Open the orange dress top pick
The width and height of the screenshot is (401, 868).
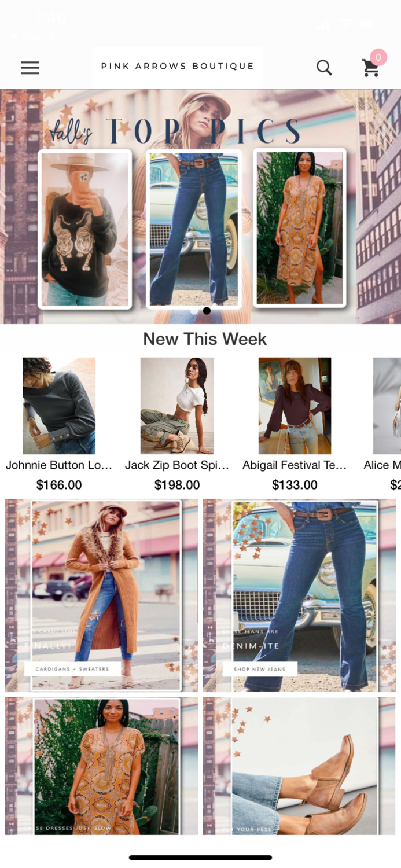click(300, 228)
